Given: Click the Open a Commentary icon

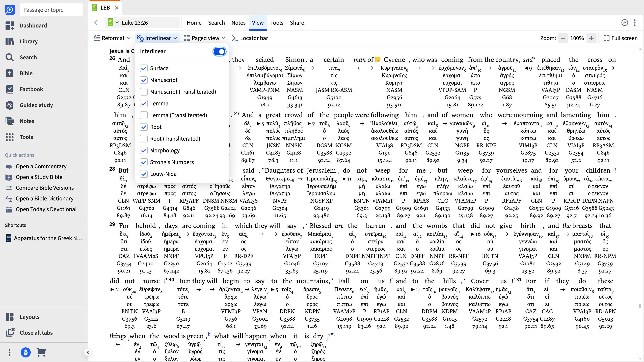Looking at the screenshot, I should (x=9, y=167).
